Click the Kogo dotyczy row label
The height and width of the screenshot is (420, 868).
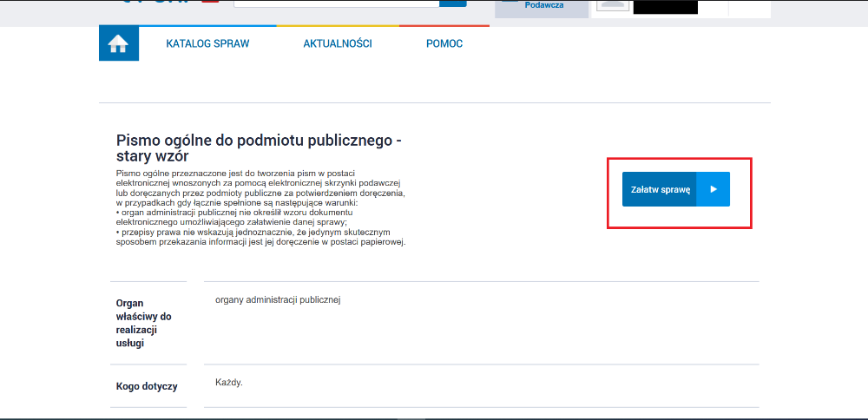point(146,386)
